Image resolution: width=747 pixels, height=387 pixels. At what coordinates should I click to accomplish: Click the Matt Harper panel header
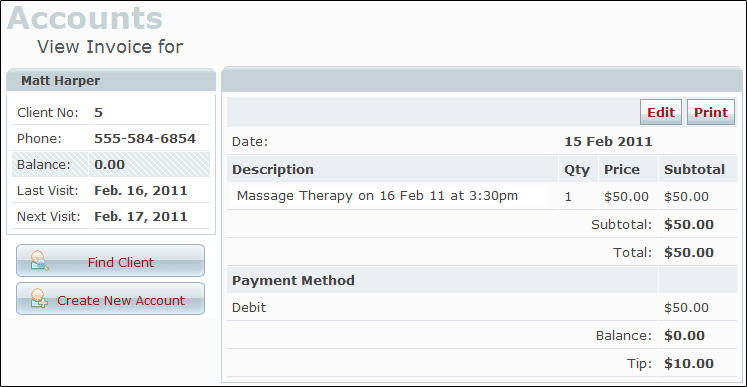111,81
